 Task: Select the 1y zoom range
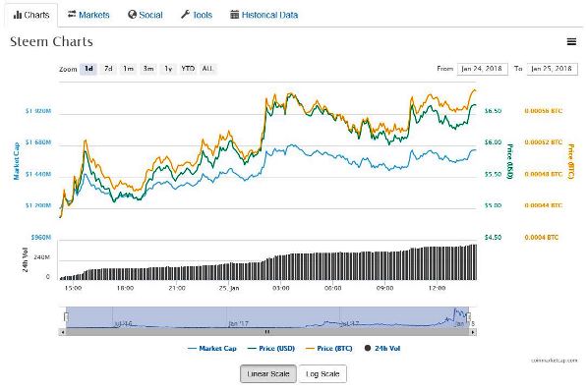click(x=168, y=69)
